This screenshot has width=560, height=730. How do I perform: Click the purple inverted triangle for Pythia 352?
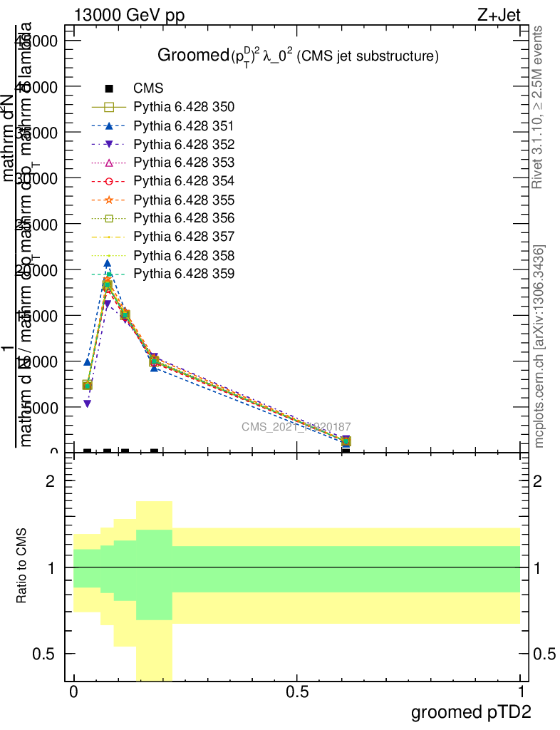tap(109, 144)
